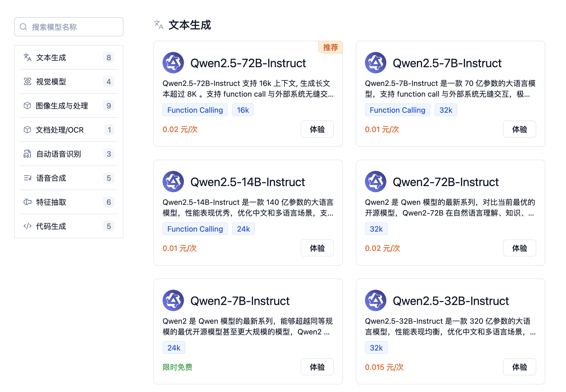The width and height of the screenshot is (566, 392).
Task: Click the Qwen logo on Qwen2.5-32B-Instruct card
Action: 375,300
